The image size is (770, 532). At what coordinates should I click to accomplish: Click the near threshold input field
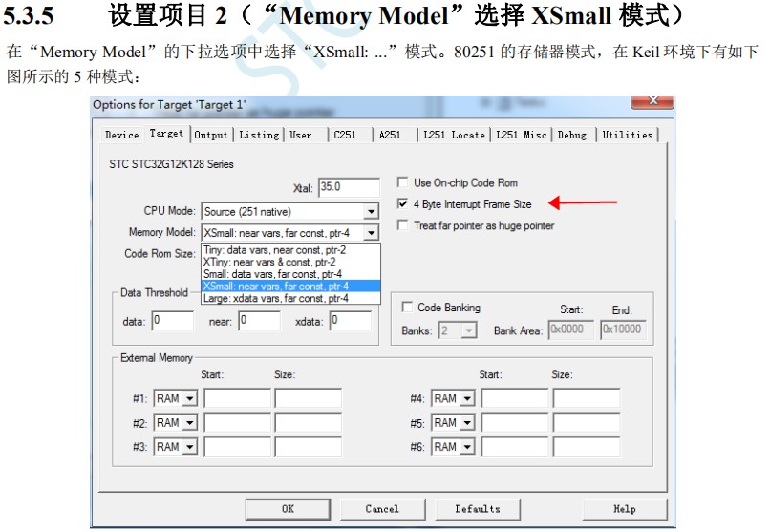point(260,321)
